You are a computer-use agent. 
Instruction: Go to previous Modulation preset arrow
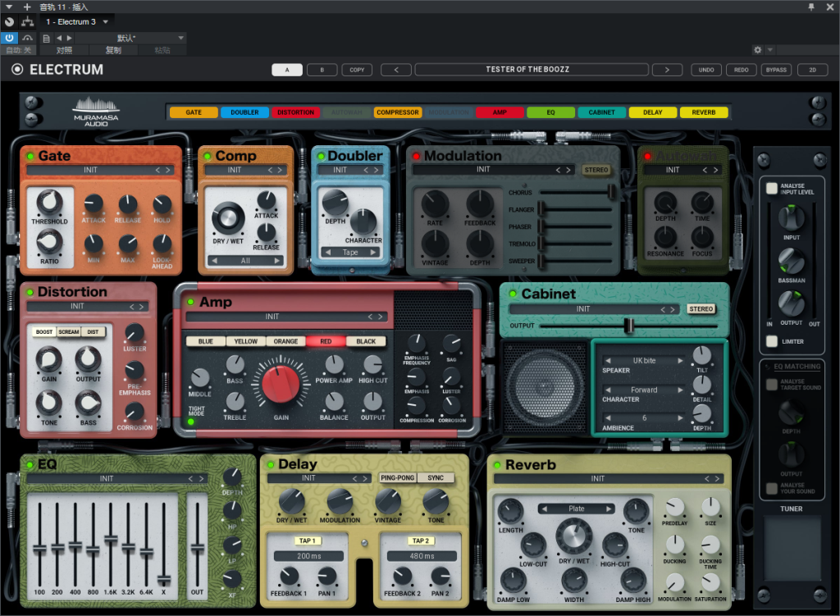(558, 170)
